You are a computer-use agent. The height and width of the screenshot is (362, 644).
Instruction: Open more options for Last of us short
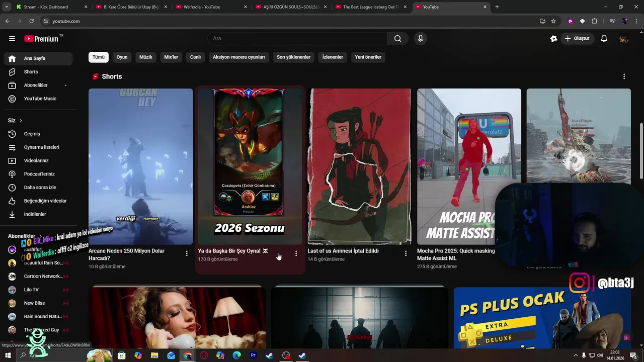[406, 253]
